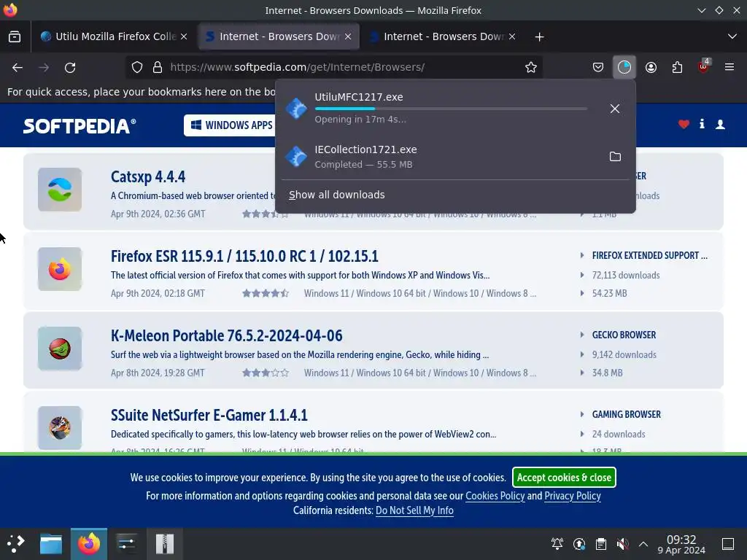
Task: Click the K-Meleon thumbnail icon
Action: click(x=60, y=349)
